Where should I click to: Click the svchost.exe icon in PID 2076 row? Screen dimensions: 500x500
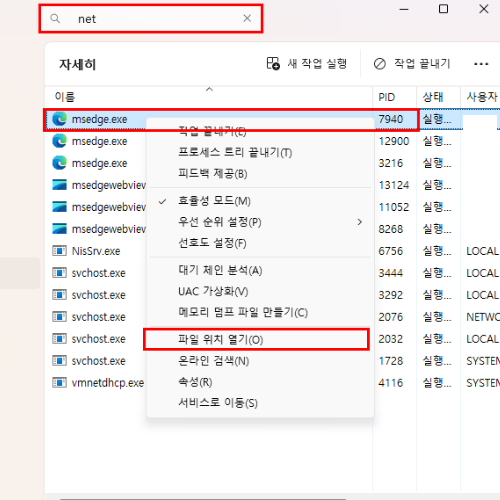[59, 317]
